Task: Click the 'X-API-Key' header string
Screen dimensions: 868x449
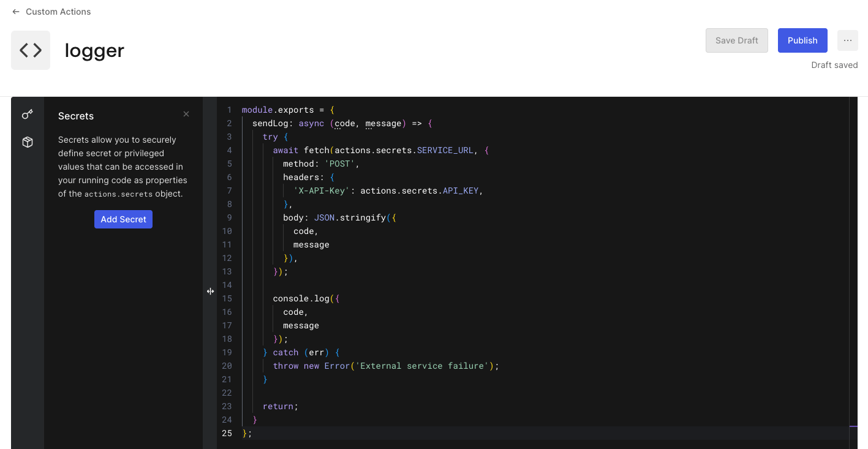Action: 322,191
